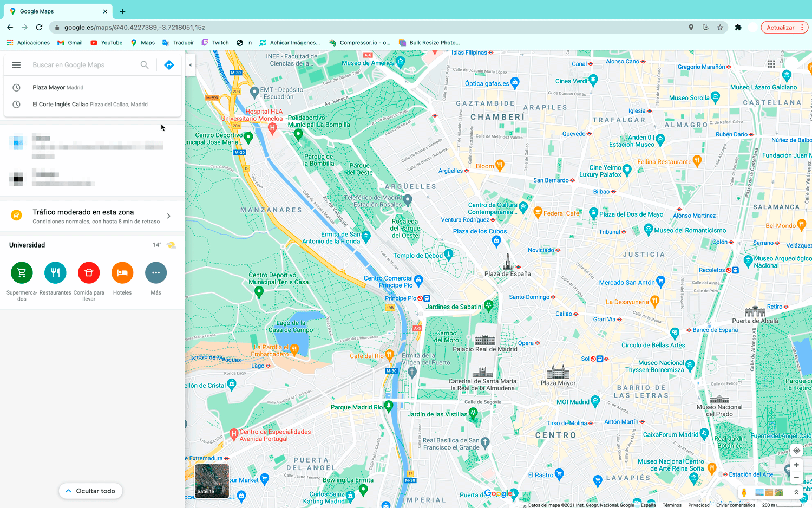This screenshot has width=812, height=508.
Task: Show my location target icon
Action: [x=796, y=450]
